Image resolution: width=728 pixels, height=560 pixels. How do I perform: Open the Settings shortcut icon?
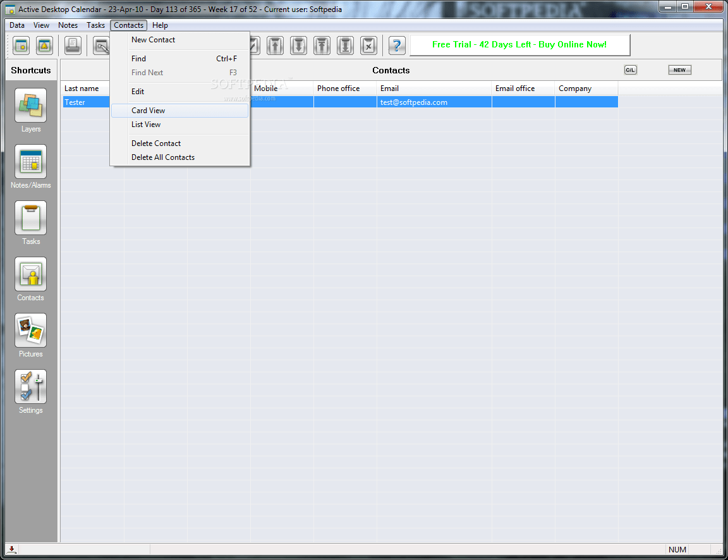point(30,387)
